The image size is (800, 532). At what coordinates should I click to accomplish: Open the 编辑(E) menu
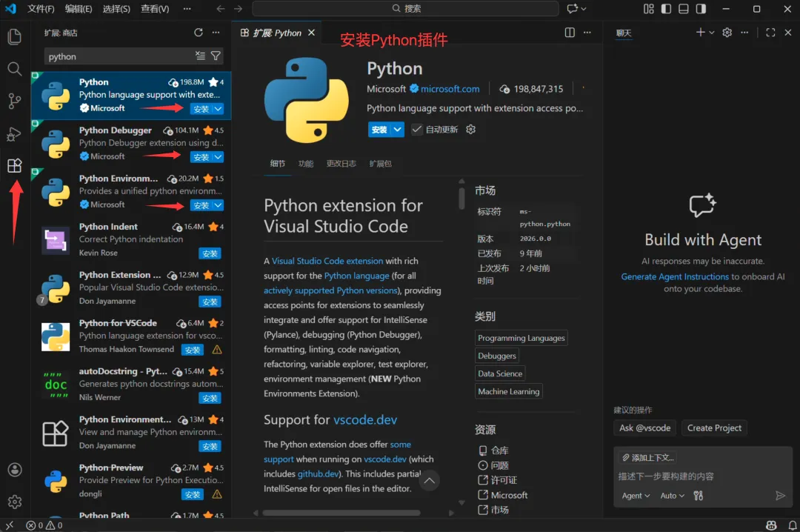(x=79, y=9)
